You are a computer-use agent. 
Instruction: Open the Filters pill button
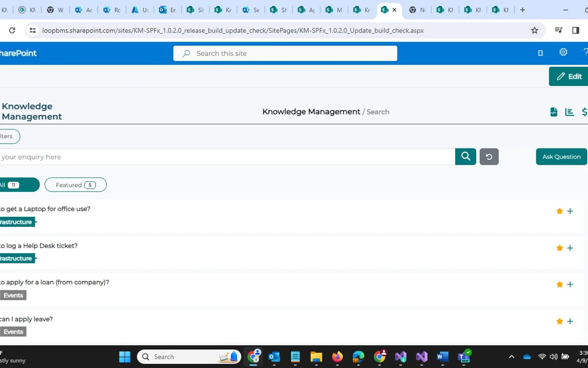click(9, 136)
